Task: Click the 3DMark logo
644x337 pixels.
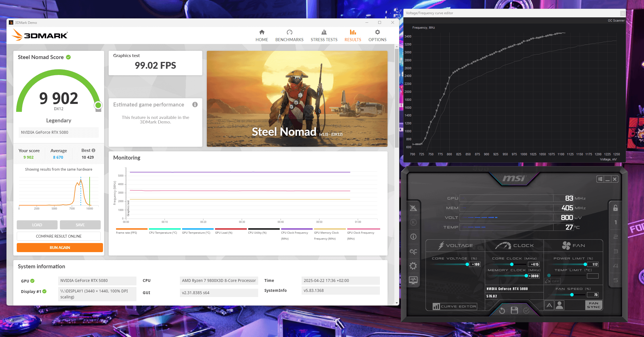Action: [40, 35]
